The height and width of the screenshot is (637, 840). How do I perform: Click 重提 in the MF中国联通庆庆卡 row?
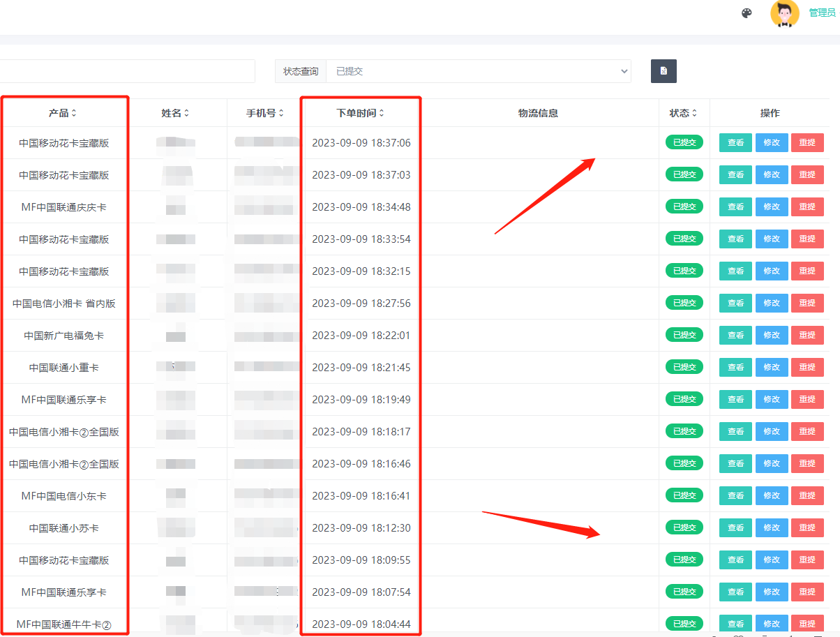[x=807, y=207]
